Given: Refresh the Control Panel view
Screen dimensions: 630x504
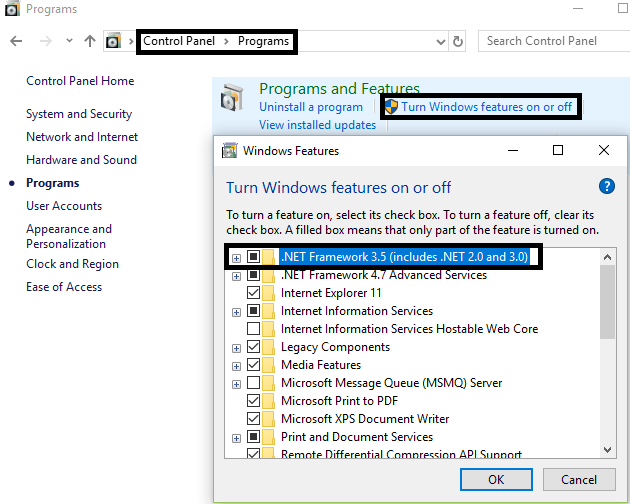Looking at the screenshot, I should pyautogui.click(x=458, y=41).
